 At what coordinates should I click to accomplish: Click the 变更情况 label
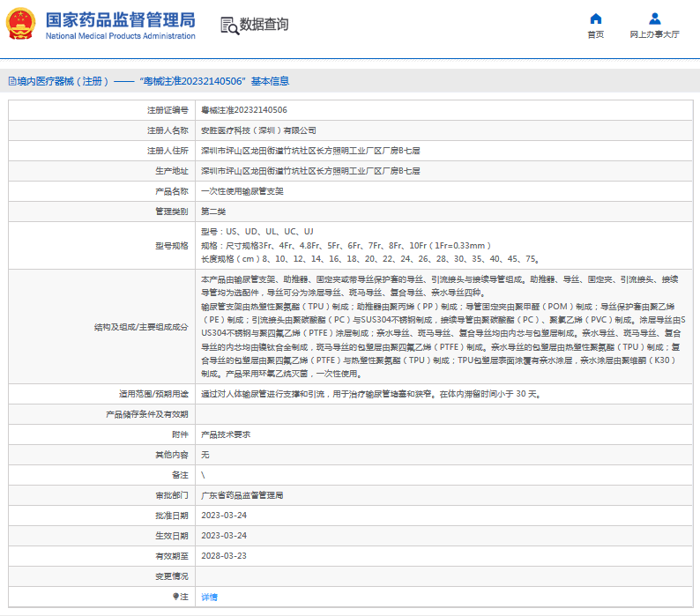tap(172, 576)
